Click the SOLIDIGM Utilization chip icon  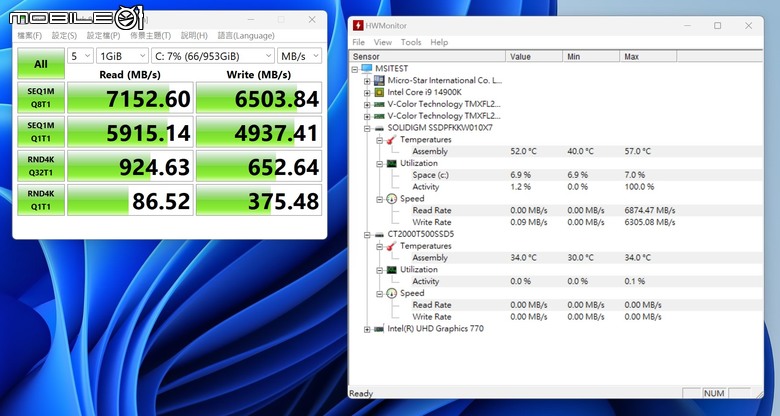(391, 163)
